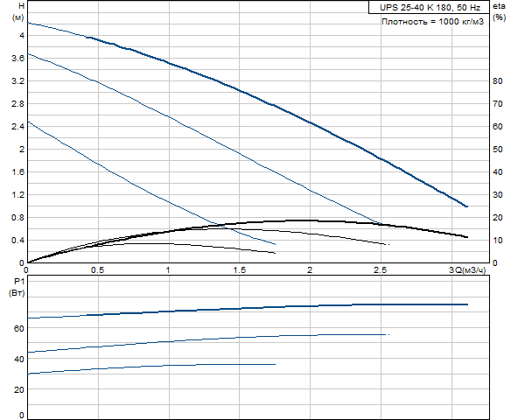Click the 20 tick on P1 axis
This screenshot has height=420, width=518.
coord(19,389)
